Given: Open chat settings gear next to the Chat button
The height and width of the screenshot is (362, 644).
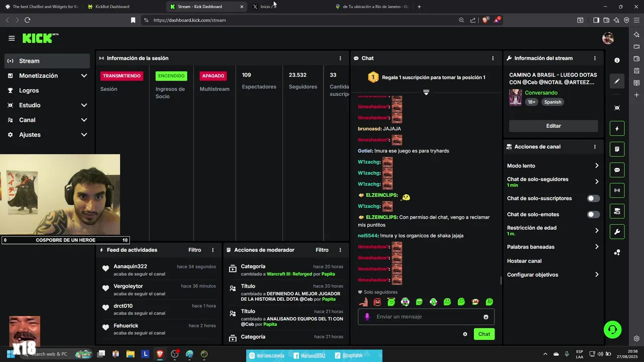Looking at the screenshot, I should click(465, 334).
